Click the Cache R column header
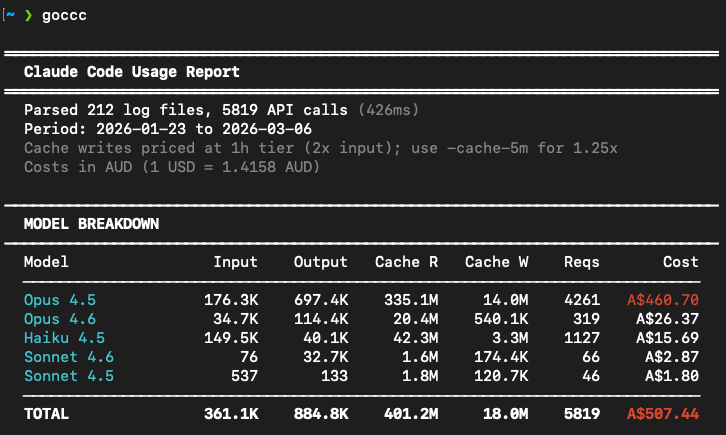The height and width of the screenshot is (435, 726). point(406,262)
